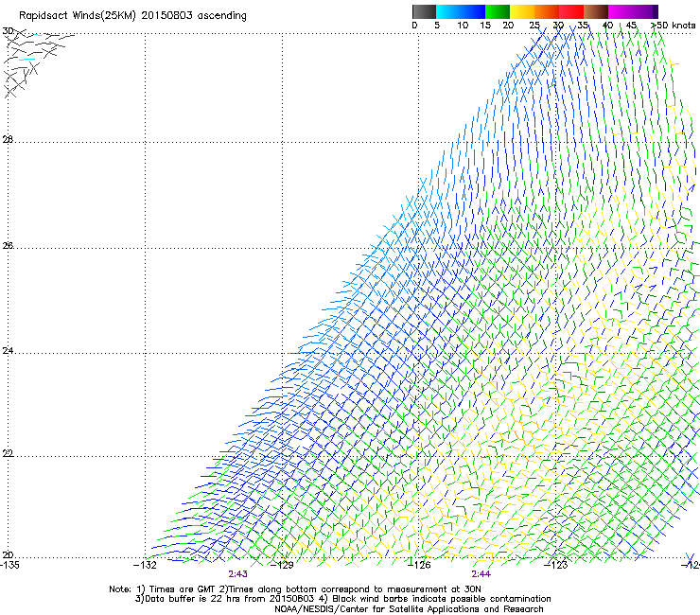The height and width of the screenshot is (615, 700).
Task: Click 'Black wind barbs indicate possible contamination' note
Action: point(441,599)
